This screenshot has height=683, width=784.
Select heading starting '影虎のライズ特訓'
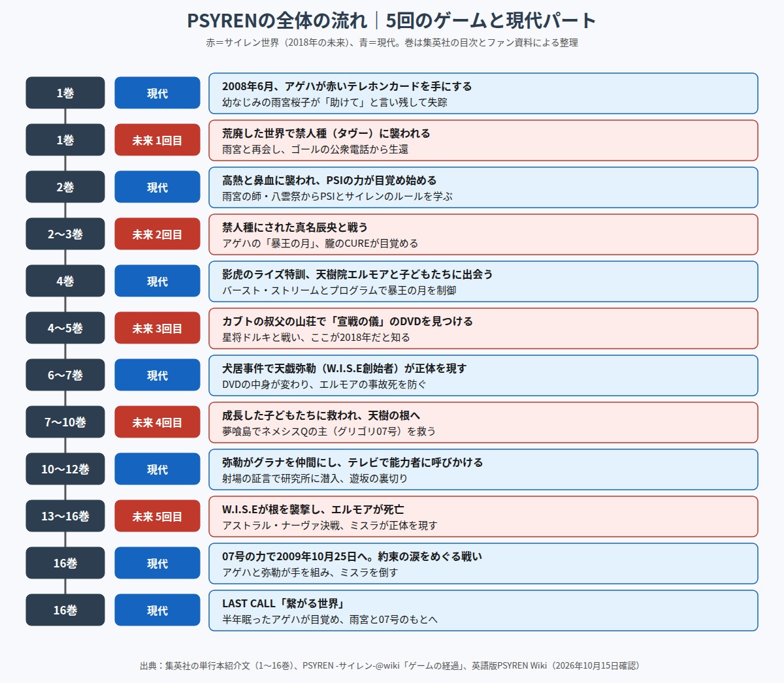[357, 274]
